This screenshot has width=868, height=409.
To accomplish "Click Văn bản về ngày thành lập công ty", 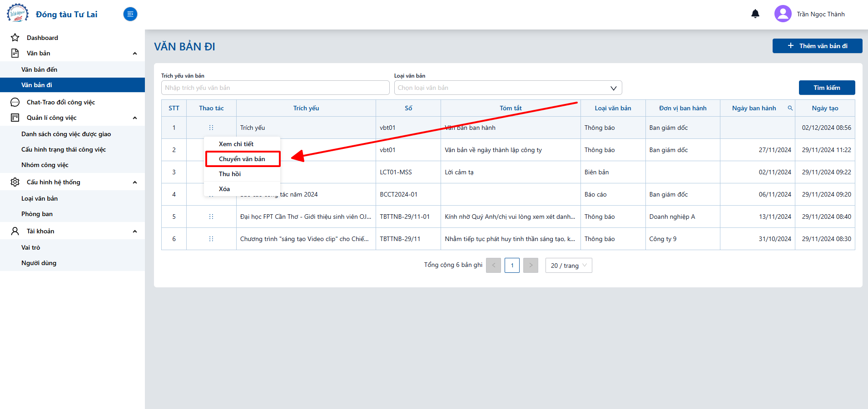I will tap(493, 150).
